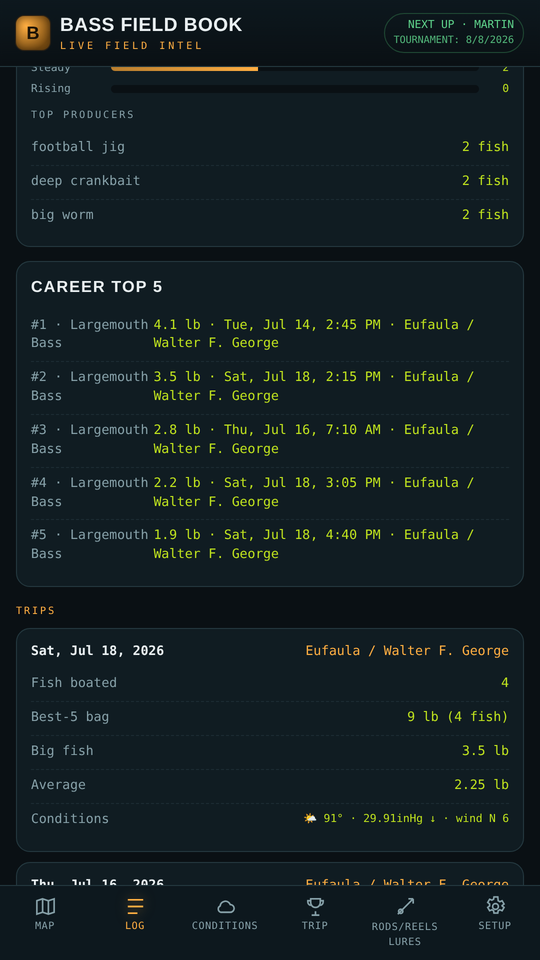540x960 pixels.
Task: Select the Log list icon
Action: tap(135, 906)
